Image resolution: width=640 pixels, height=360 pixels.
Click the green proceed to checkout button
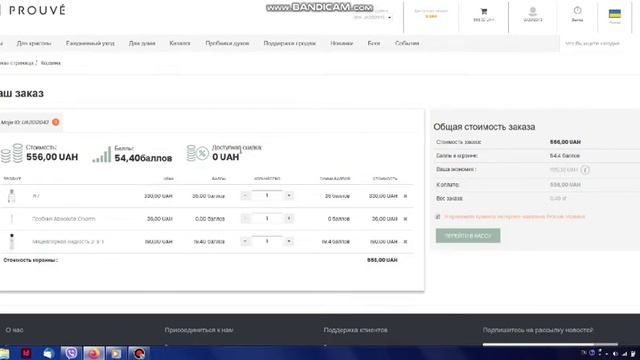[x=468, y=236]
